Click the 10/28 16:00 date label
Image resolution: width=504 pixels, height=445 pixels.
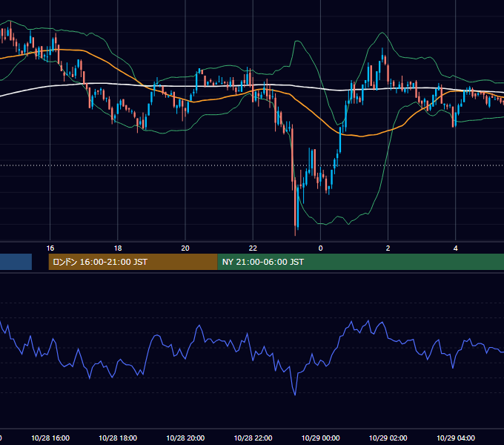50,438
